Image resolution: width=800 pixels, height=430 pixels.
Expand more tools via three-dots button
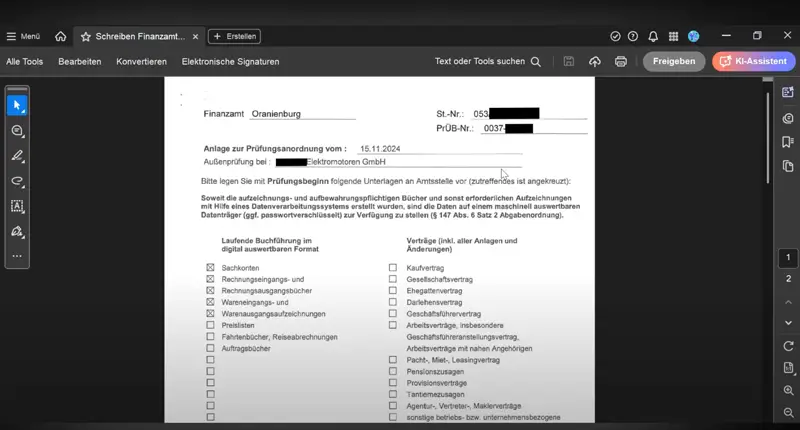17,256
